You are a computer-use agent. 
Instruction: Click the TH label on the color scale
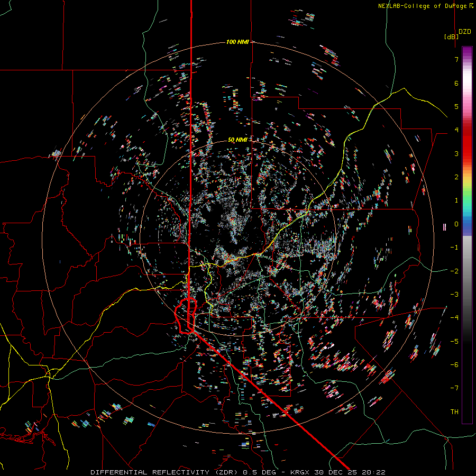tap(454, 411)
